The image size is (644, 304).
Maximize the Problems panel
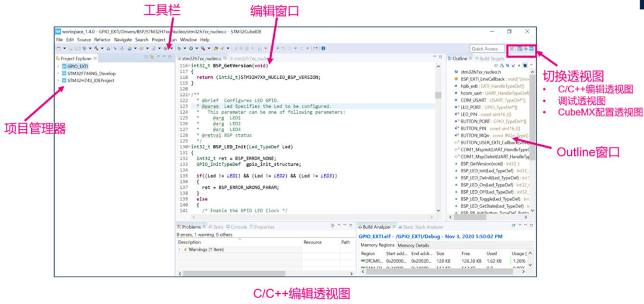pyautogui.click(x=351, y=225)
